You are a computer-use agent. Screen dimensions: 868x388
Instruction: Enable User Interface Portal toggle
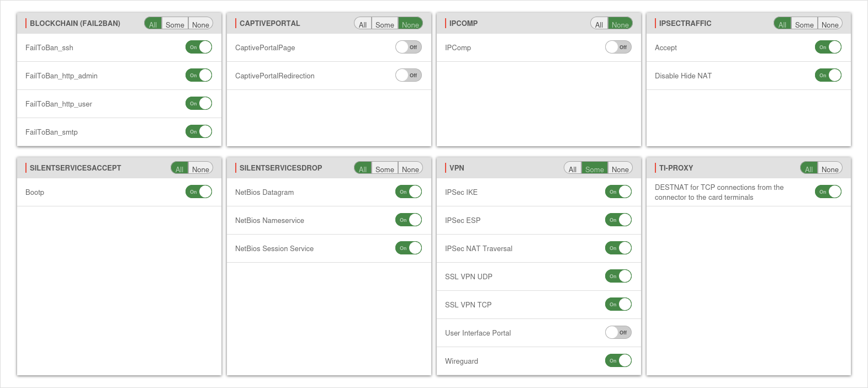(x=618, y=333)
